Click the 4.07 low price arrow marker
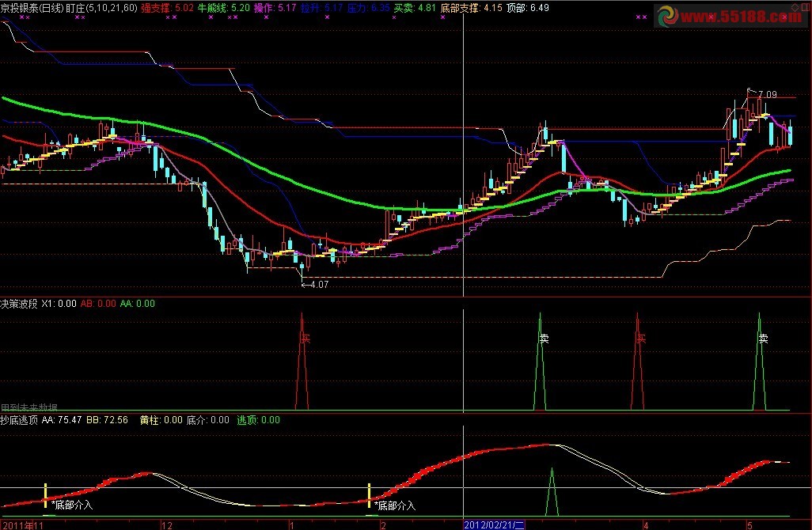The width and height of the screenshot is (812, 530). [317, 285]
